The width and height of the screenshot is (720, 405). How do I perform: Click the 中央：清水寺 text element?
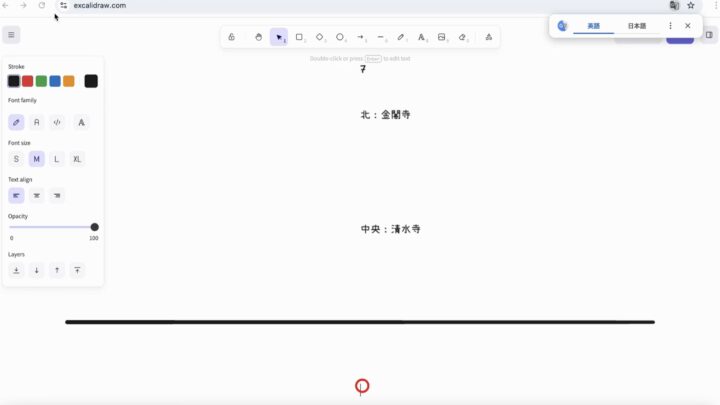pos(390,229)
